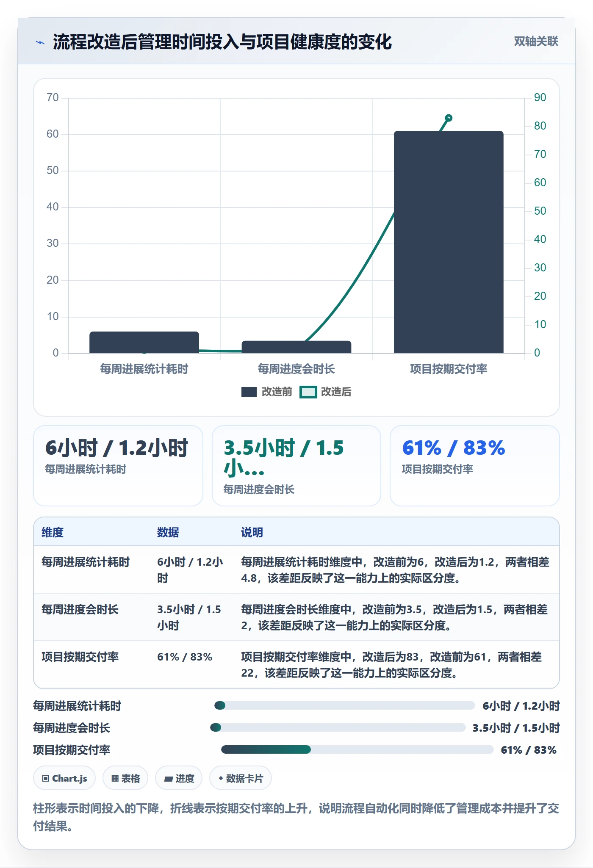593x868 pixels.
Task: Click the 改造前 legend label text
Action: pos(277,392)
